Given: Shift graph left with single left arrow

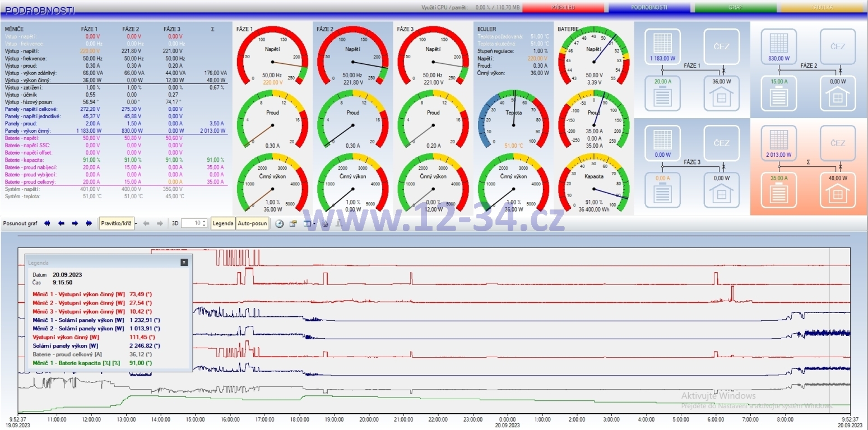Looking at the screenshot, I should (x=61, y=223).
